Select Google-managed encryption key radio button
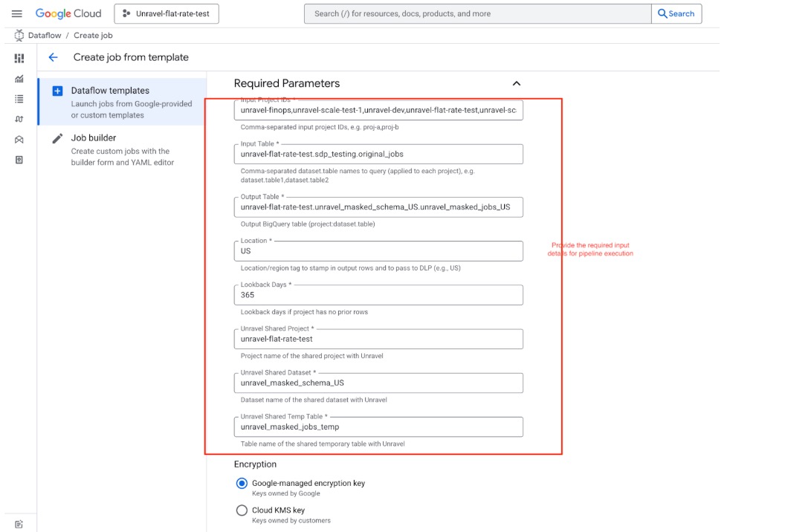The width and height of the screenshot is (785, 532). [x=242, y=483]
